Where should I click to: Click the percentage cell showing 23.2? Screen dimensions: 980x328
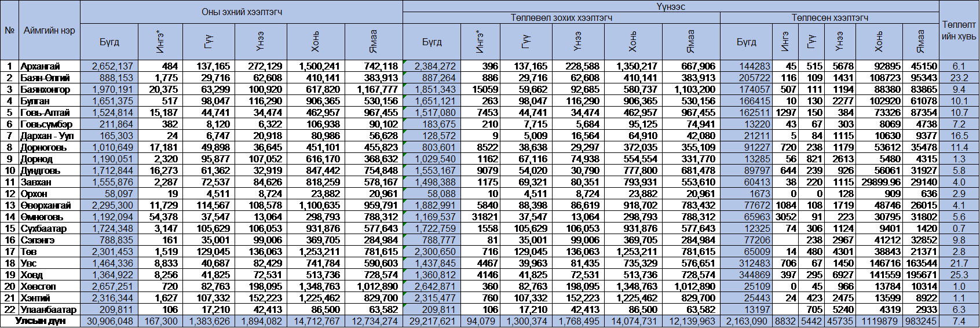coord(959,78)
